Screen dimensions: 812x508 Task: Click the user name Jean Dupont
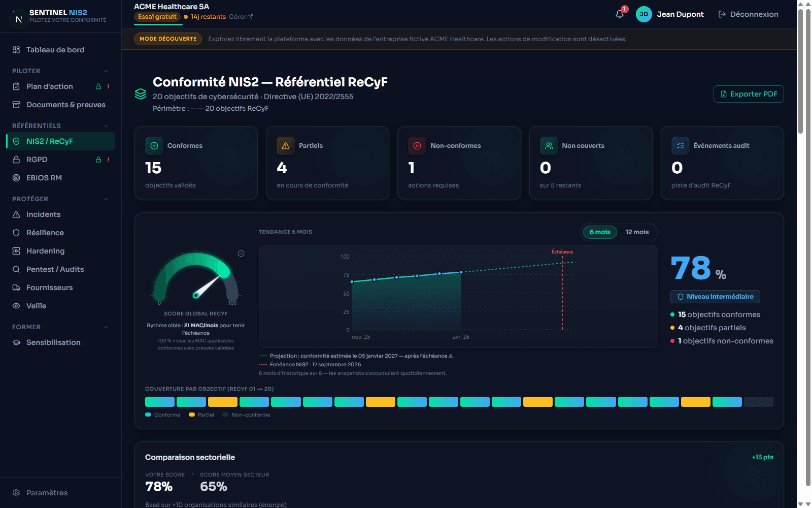click(x=680, y=14)
